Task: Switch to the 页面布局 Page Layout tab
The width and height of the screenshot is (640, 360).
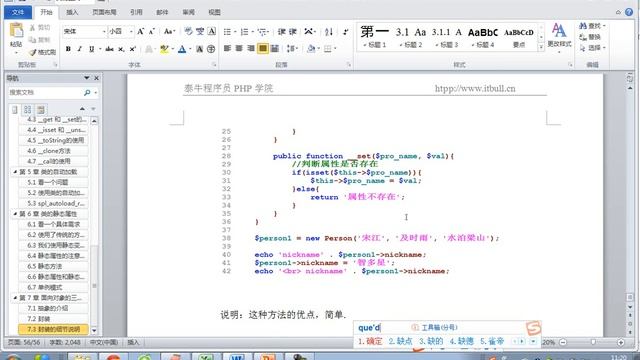Action: pyautogui.click(x=104, y=12)
